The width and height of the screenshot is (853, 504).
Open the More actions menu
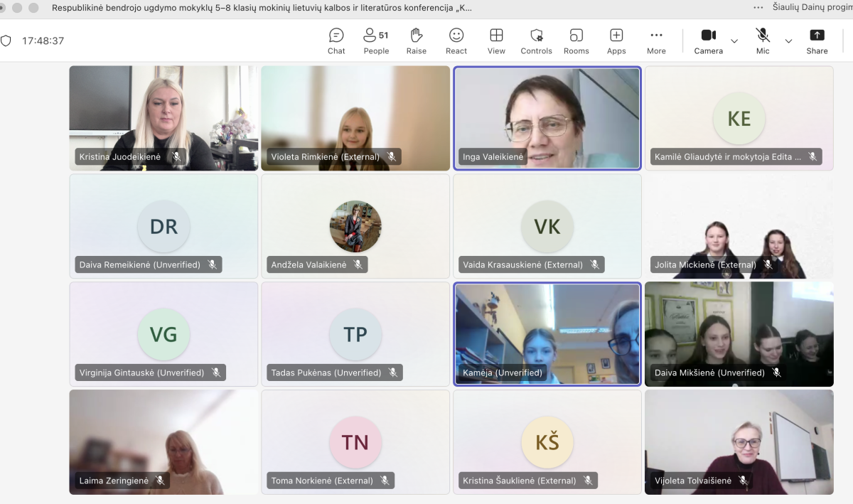(x=656, y=41)
